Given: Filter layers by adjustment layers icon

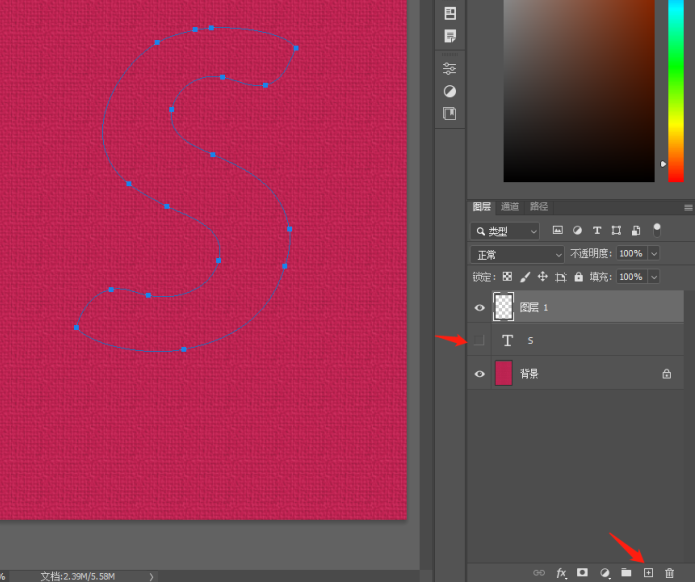Looking at the screenshot, I should coord(577,230).
